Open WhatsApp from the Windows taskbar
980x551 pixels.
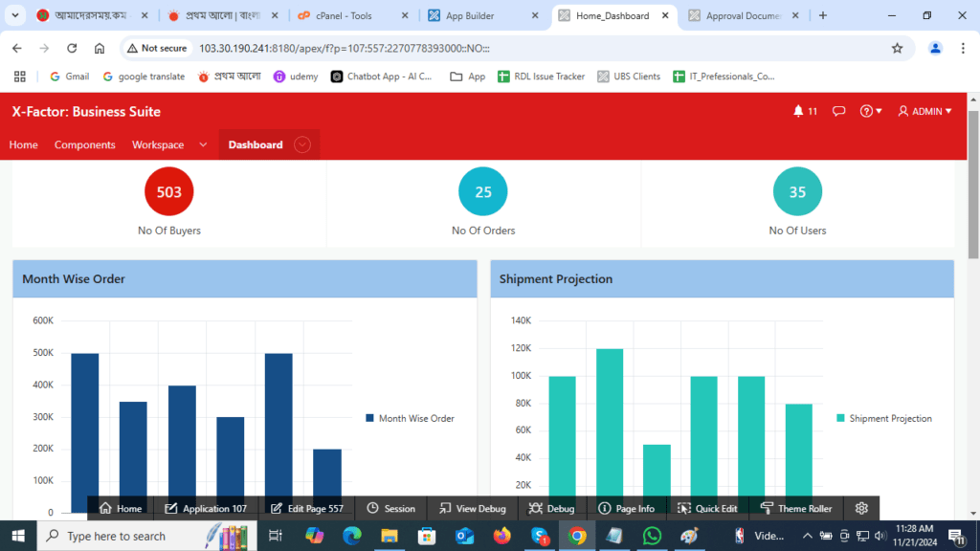(x=652, y=536)
